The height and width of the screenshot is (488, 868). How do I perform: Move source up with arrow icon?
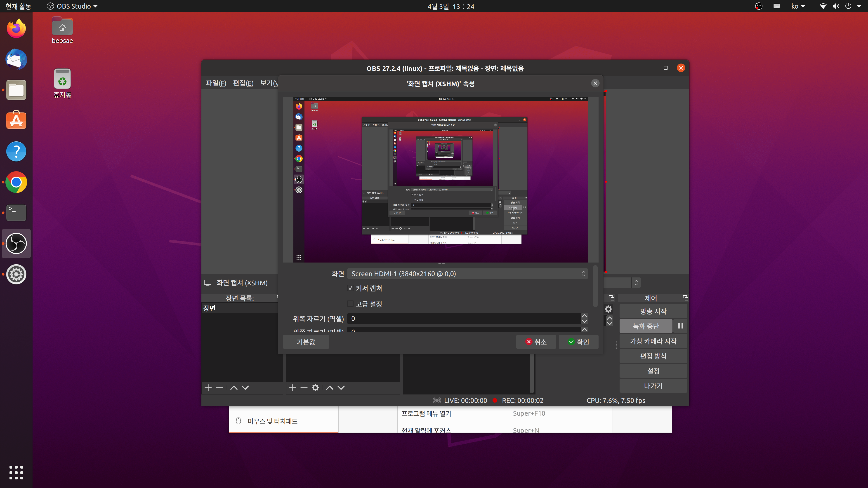click(x=330, y=388)
